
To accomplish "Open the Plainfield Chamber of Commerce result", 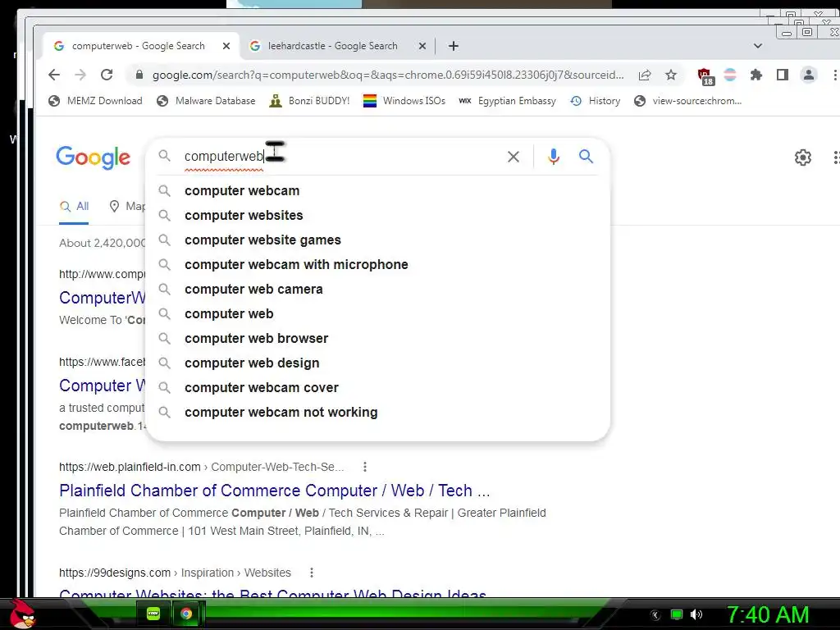I will 274,491.
